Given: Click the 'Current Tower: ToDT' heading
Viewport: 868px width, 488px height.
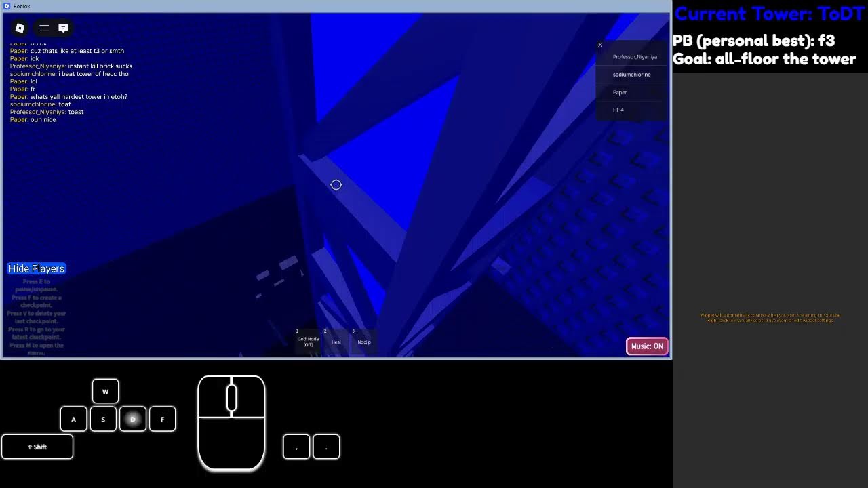Looking at the screenshot, I should click(x=770, y=14).
